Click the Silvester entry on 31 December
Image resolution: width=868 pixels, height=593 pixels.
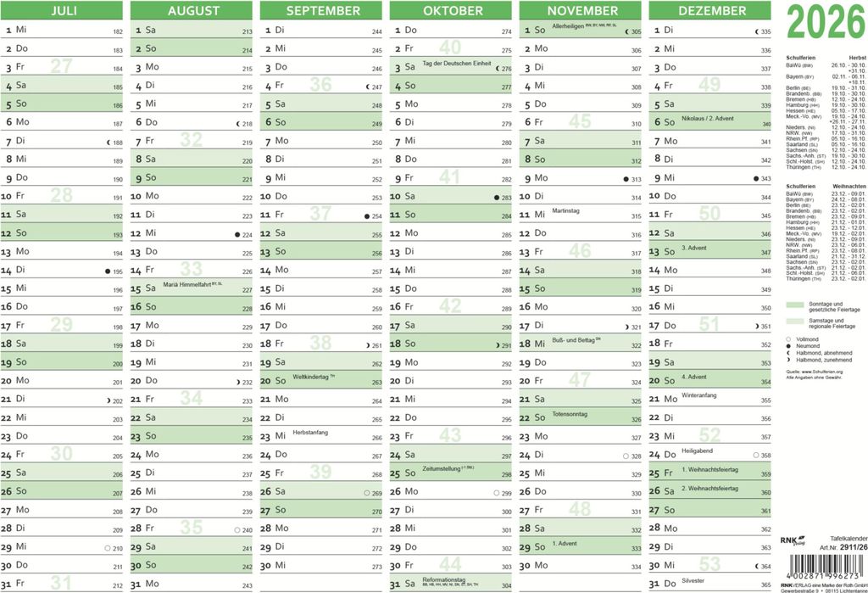click(693, 581)
